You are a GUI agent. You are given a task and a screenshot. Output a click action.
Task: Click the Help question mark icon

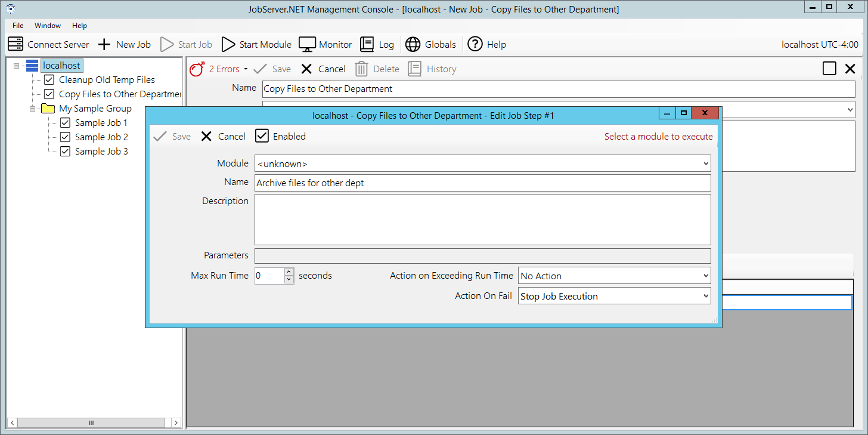tap(475, 44)
